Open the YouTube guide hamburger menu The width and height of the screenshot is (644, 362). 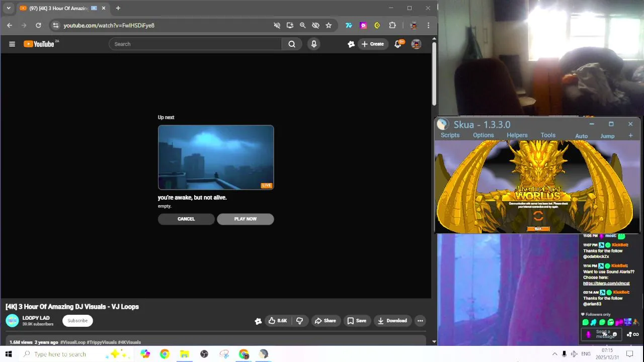[x=12, y=44]
